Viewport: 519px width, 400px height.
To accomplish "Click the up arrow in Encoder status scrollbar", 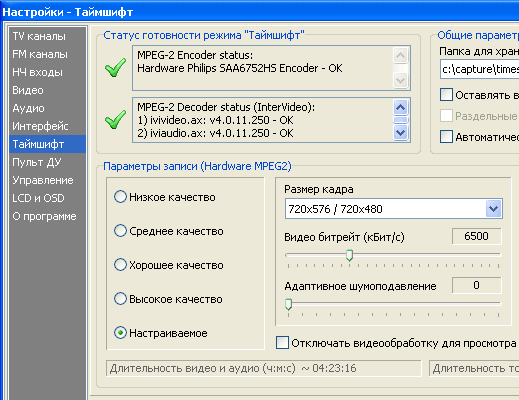I will pos(400,55).
